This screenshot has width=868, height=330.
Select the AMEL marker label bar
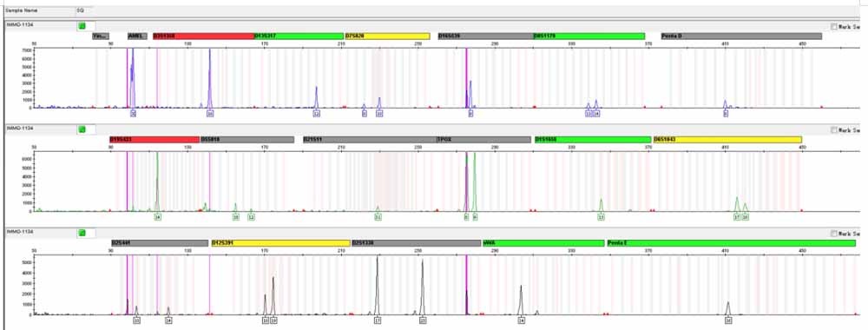tap(137, 36)
